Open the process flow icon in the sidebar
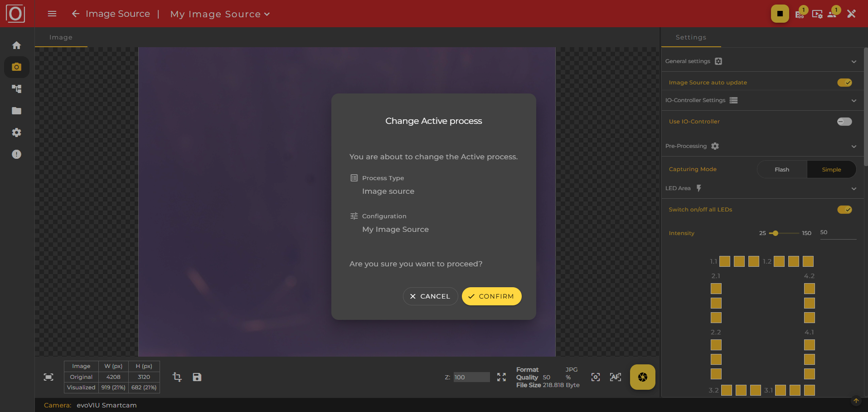 (16, 88)
